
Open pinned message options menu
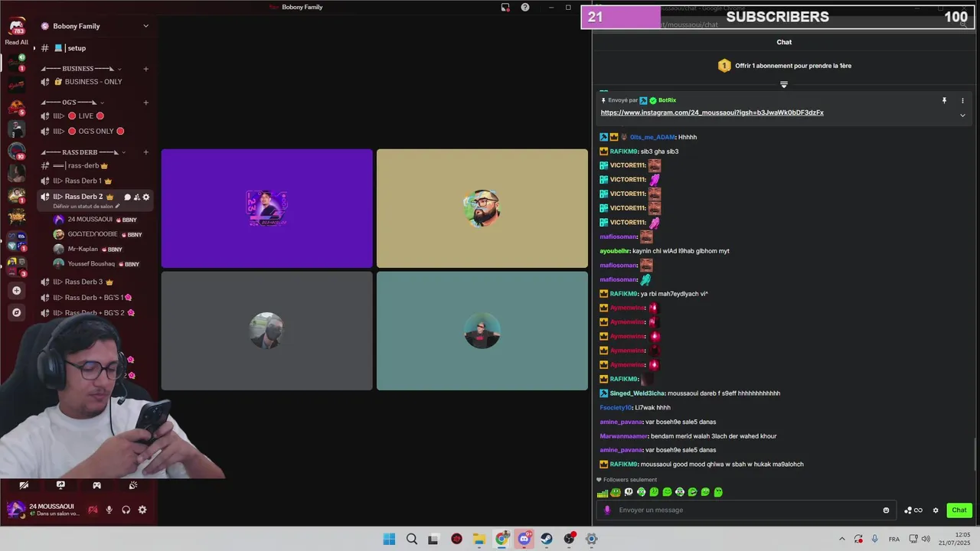coord(962,100)
